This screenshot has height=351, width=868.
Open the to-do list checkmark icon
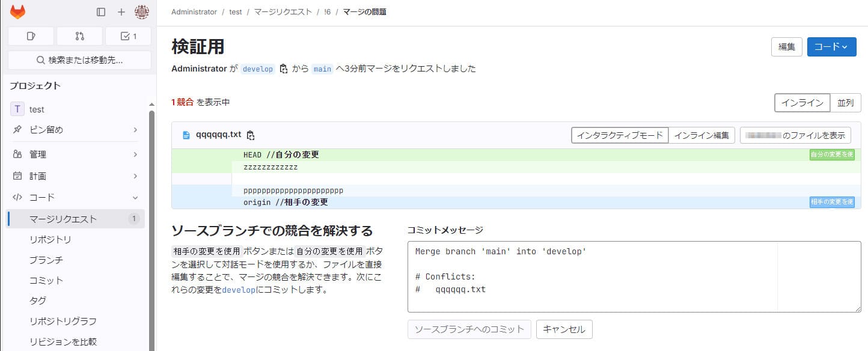(127, 36)
